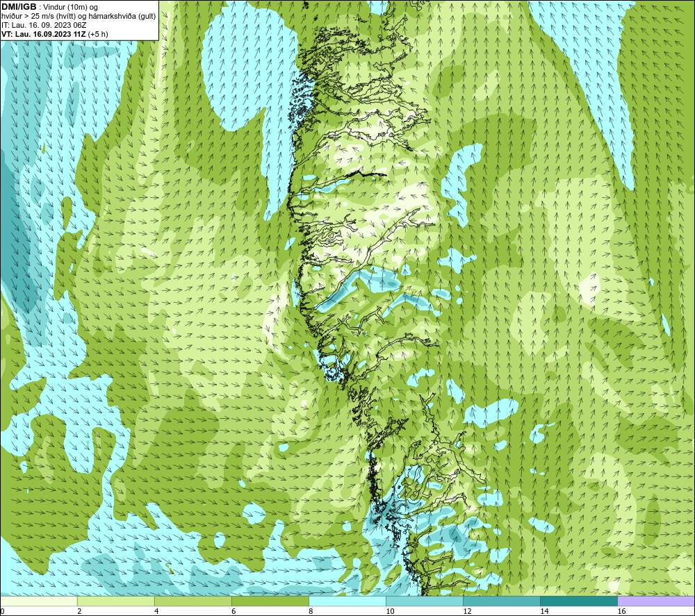Click the 0–2 m/s pale legend swatch
Viewport: 695px width, 616px height.
39,601
